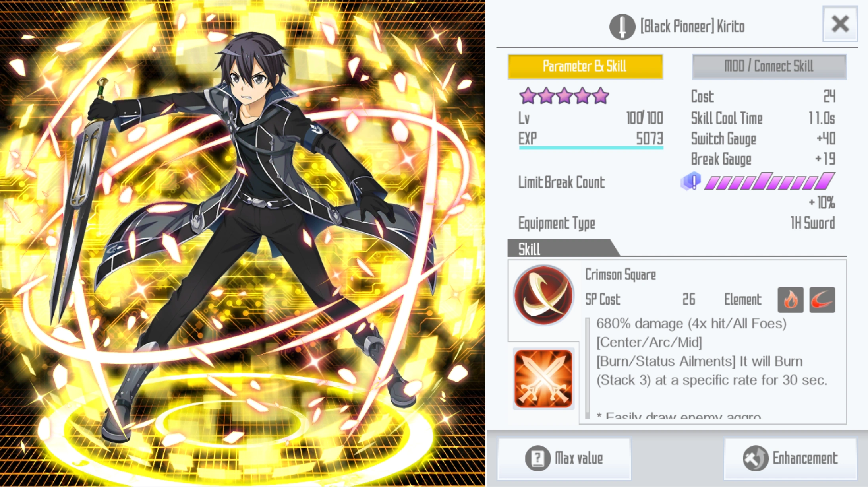Select the Crimson Square skill icon
Screen dimensions: 868x487
pos(543,295)
